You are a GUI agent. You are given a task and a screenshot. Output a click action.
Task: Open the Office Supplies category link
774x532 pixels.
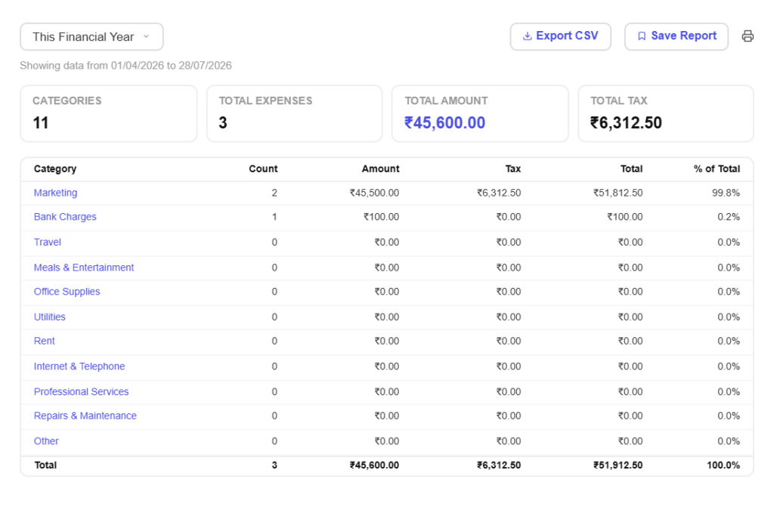[x=67, y=292]
